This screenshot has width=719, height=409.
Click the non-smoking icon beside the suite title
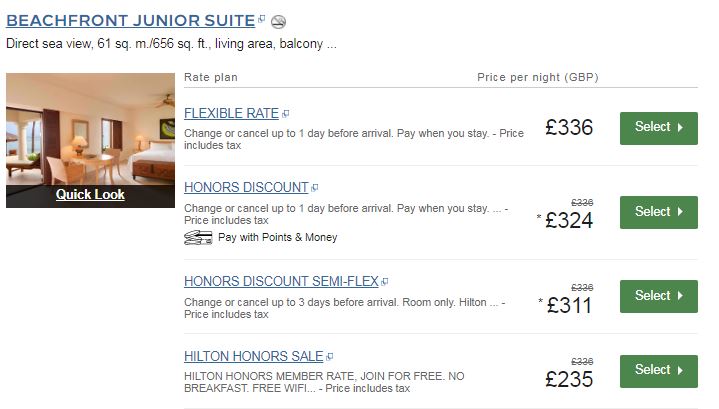(279, 21)
